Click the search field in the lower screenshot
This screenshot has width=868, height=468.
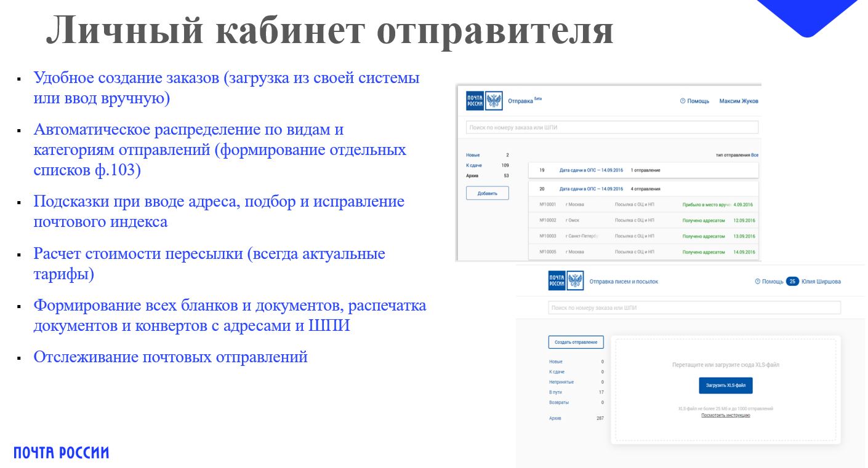(694, 307)
